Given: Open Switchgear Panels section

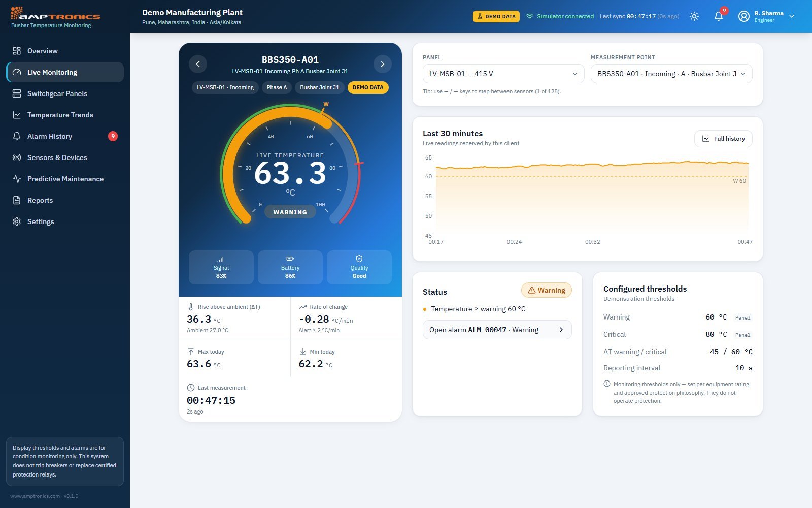Looking at the screenshot, I should pos(65,93).
